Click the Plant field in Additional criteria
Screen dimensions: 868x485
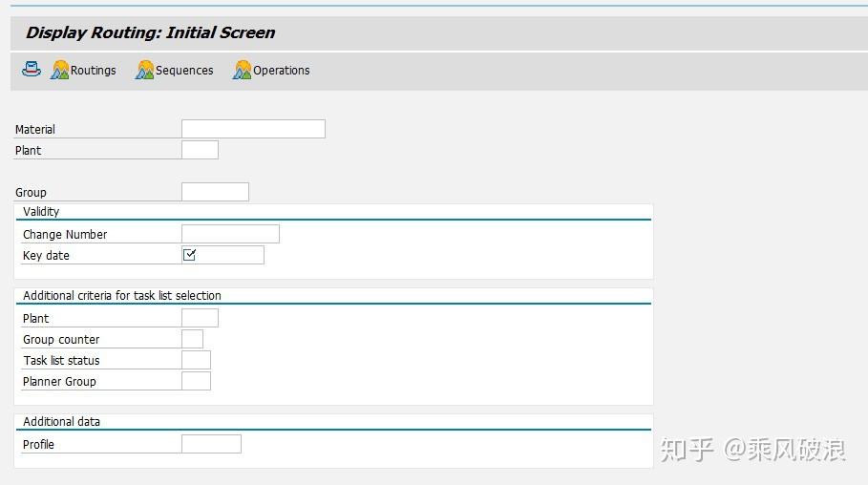[200, 318]
